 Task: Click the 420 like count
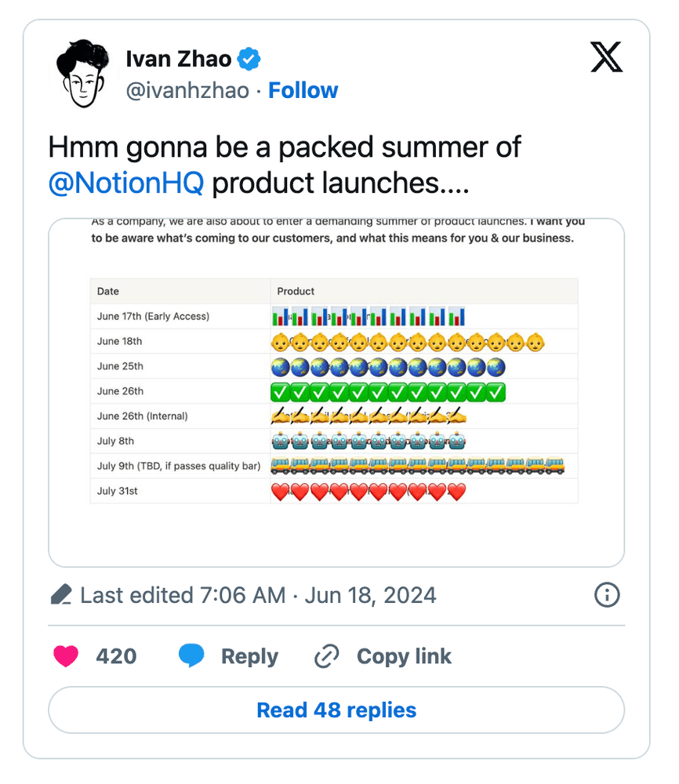point(114,656)
